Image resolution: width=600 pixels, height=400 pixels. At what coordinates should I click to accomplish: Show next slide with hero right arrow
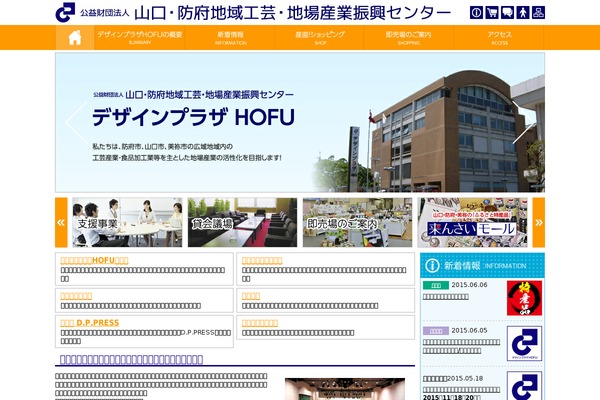[523, 122]
